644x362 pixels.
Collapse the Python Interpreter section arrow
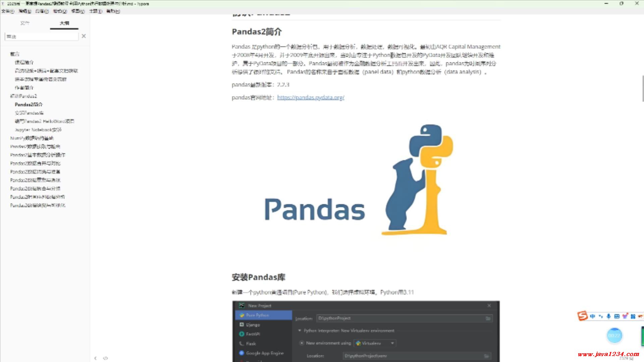300,330
